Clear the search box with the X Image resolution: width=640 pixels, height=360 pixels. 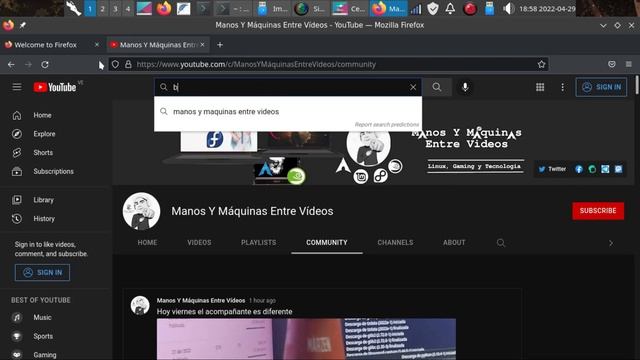[x=413, y=87]
